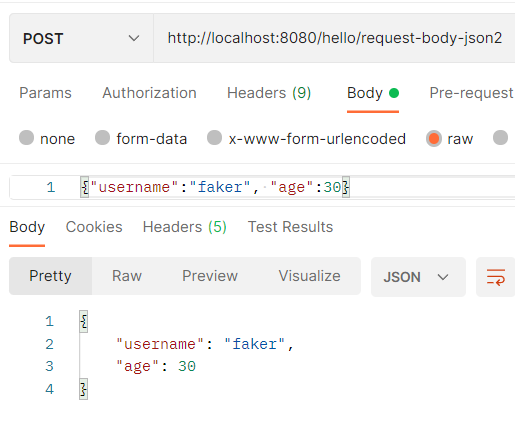Select the response Body tab
Screen dimensions: 515x432
click(27, 227)
